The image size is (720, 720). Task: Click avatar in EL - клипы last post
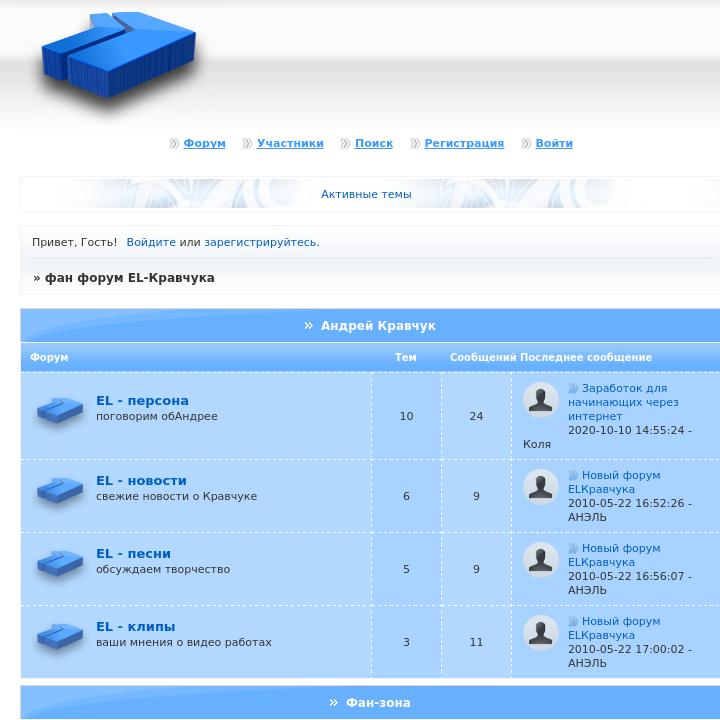[541, 632]
